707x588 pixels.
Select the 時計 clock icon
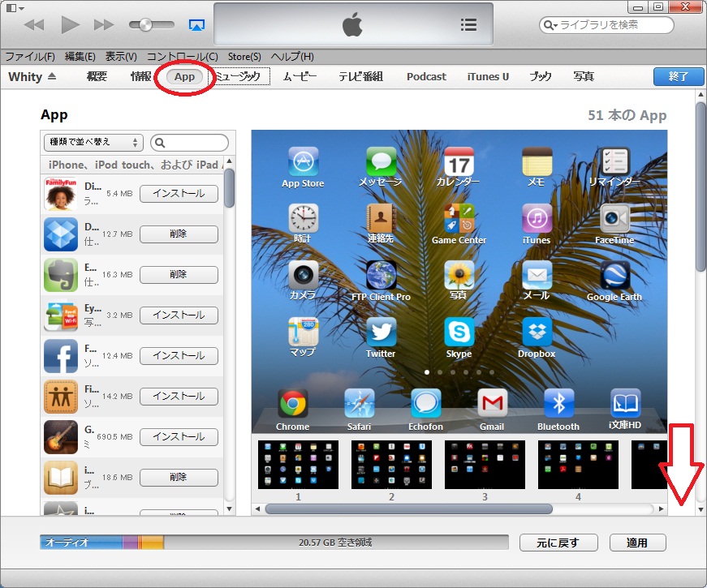pyautogui.click(x=303, y=218)
